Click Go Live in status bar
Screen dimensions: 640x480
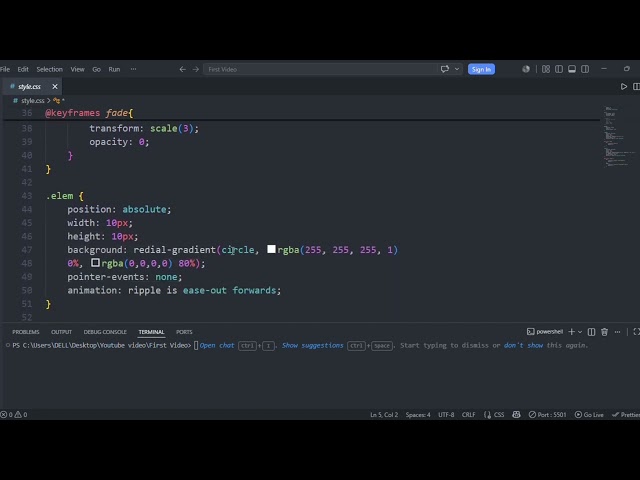click(589, 415)
